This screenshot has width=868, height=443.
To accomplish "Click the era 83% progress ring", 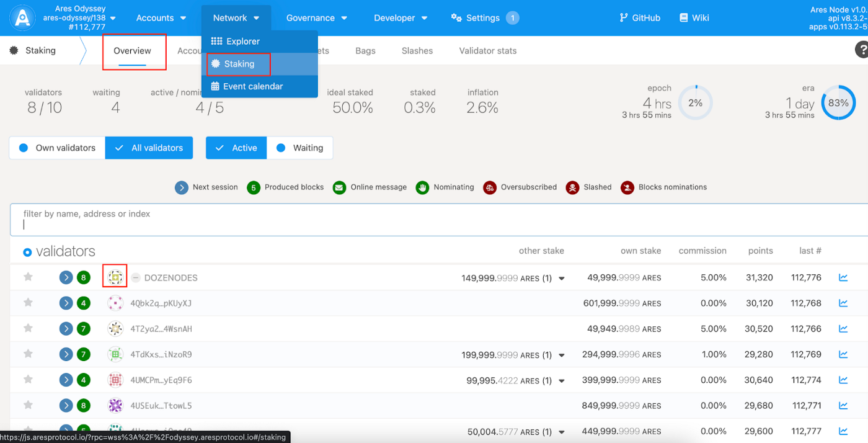I will click(x=838, y=103).
